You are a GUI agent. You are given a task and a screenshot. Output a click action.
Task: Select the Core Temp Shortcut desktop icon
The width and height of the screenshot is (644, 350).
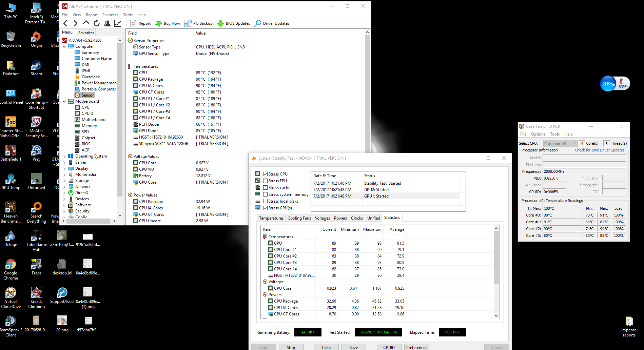tap(36, 99)
